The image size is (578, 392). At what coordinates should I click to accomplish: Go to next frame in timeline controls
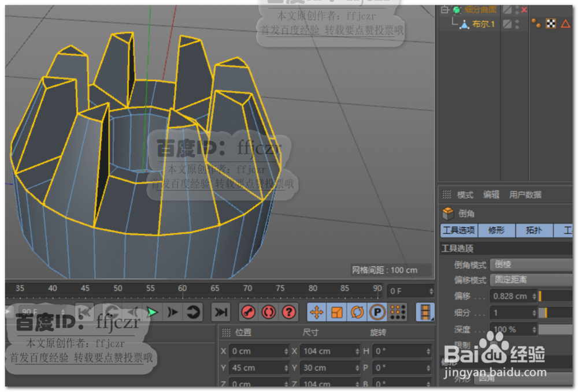(172, 312)
